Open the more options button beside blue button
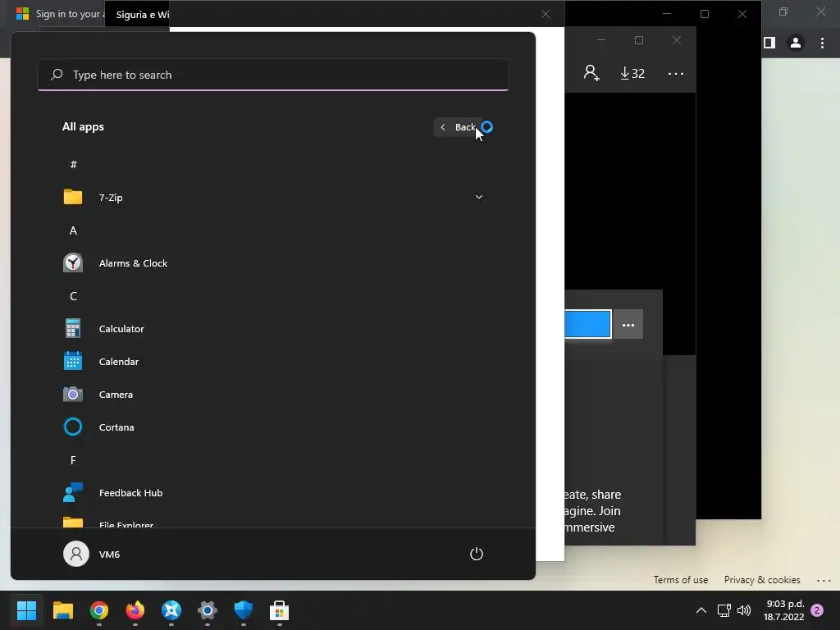Screen dimensions: 840x630 pos(628,325)
